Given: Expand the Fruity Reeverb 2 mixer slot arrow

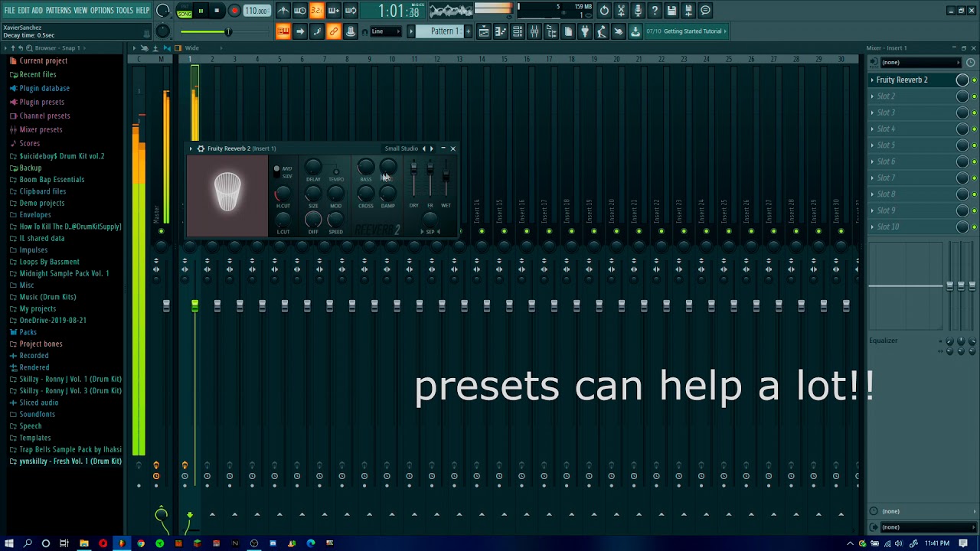Looking at the screenshot, I should click(x=872, y=80).
